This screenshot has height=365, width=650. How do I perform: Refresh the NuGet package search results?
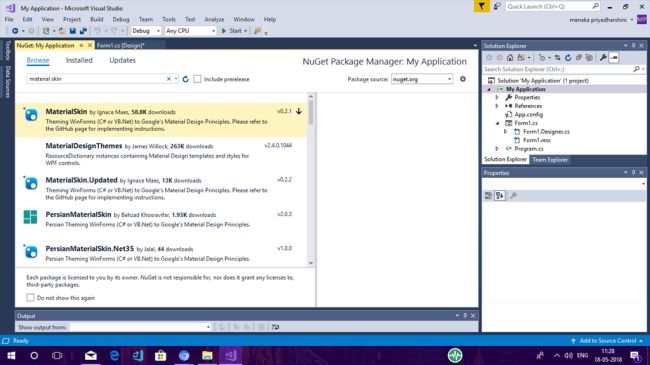(x=185, y=79)
